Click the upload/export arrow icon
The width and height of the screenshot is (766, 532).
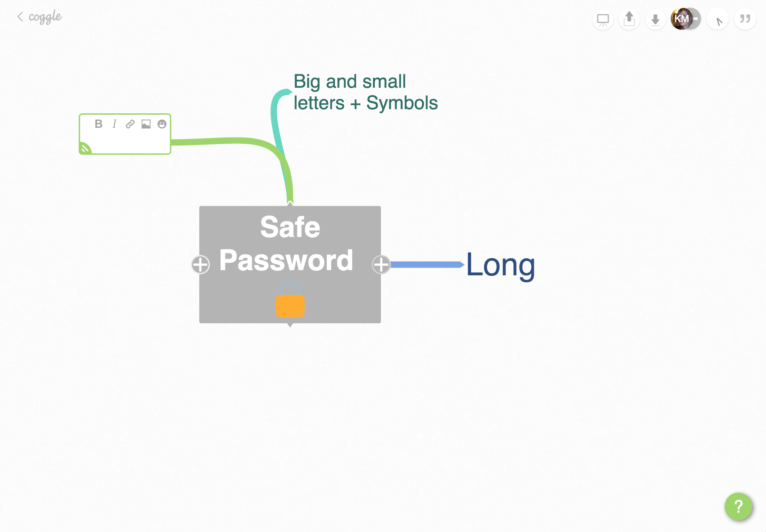(630, 19)
